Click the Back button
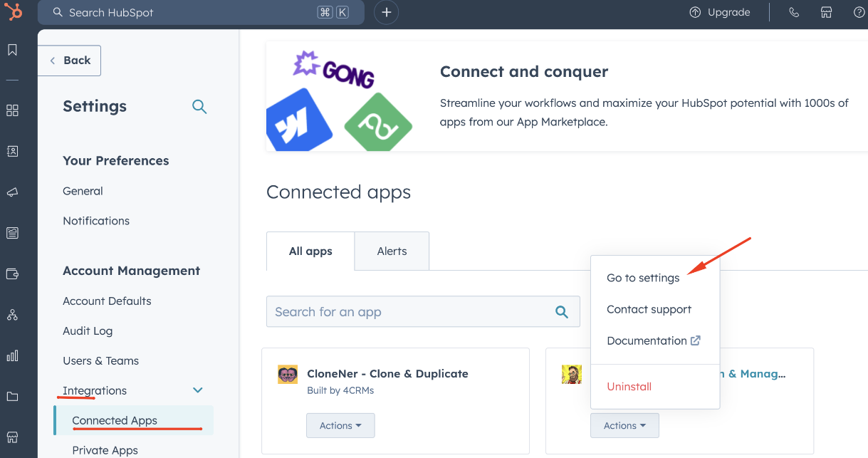 69,61
